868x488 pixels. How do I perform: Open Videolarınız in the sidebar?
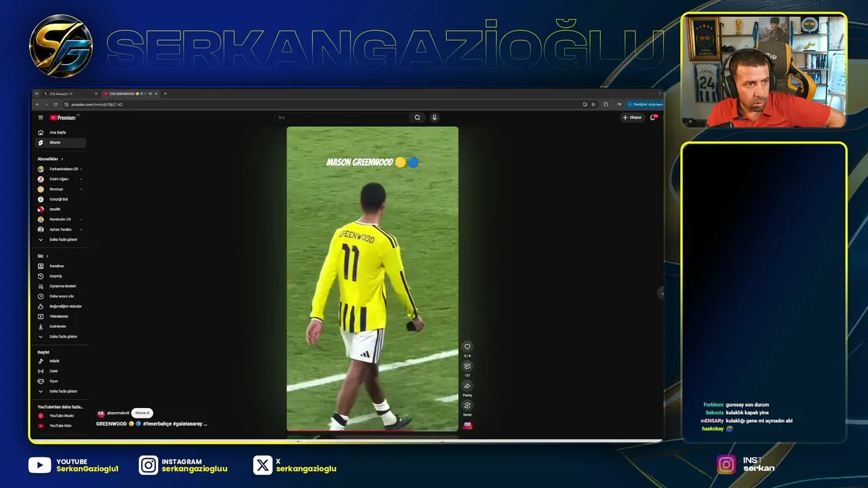click(60, 317)
